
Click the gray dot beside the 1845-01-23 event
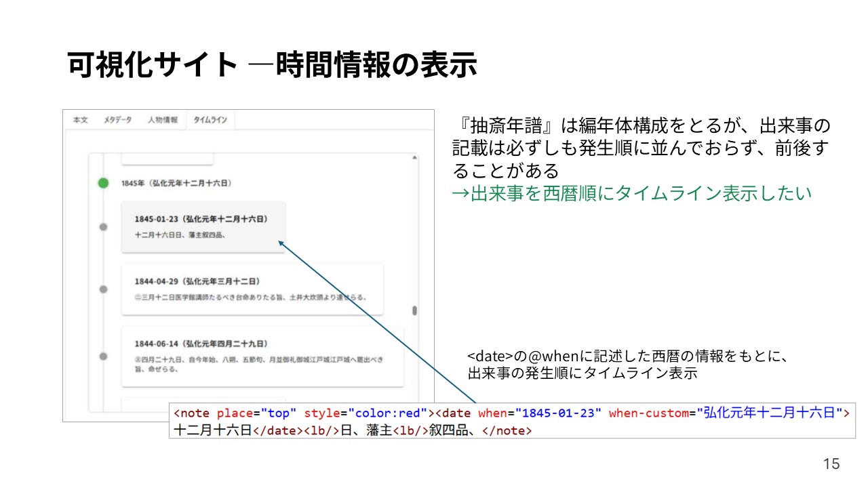tap(103, 227)
